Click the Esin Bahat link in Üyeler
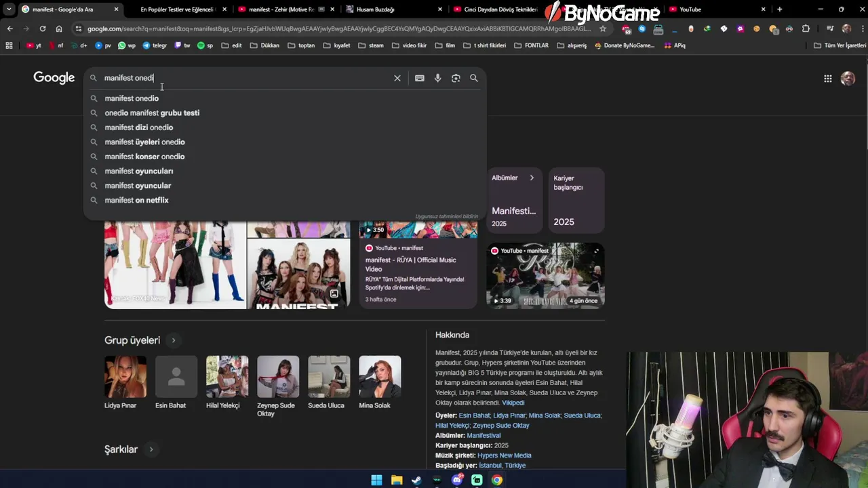This screenshot has width=868, height=488. pyautogui.click(x=474, y=415)
